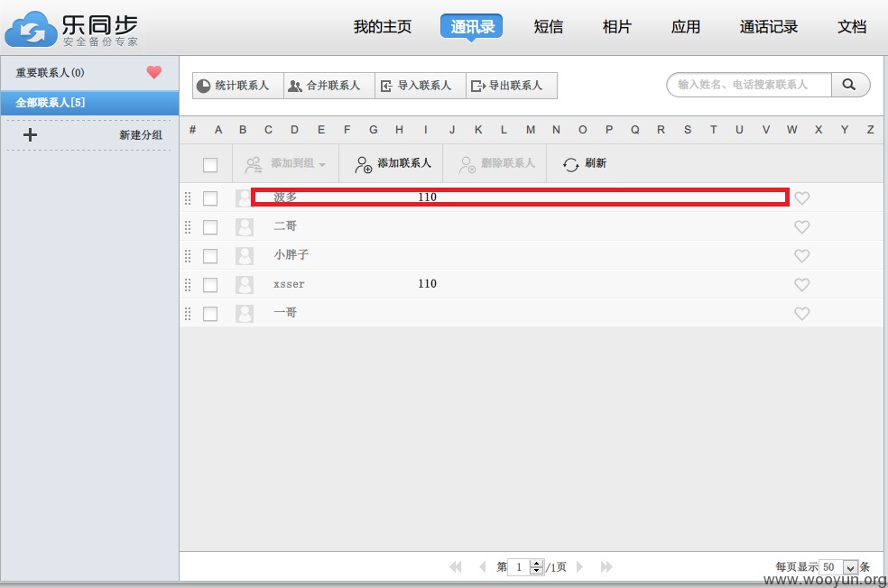Click avatar icon of xsser

[245, 285]
